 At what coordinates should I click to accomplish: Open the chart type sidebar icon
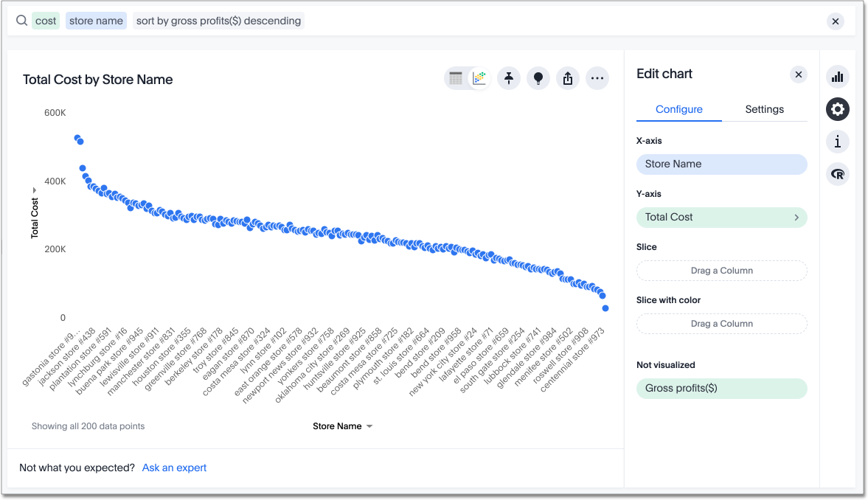click(837, 77)
